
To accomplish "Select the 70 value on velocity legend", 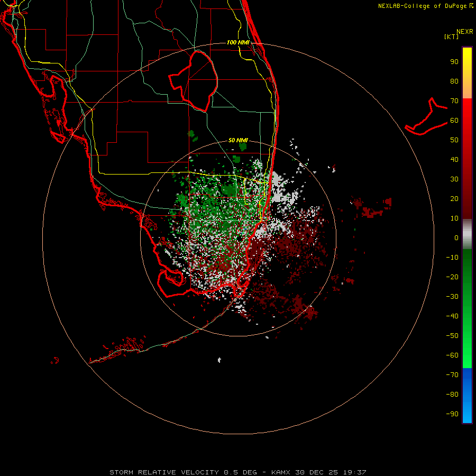I will click(454, 101).
